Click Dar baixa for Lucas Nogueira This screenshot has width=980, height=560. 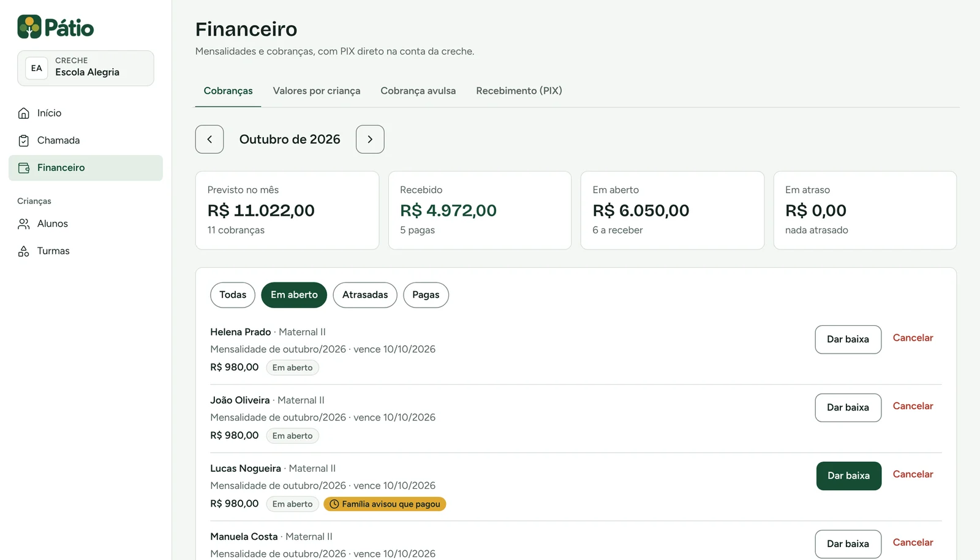tap(848, 475)
